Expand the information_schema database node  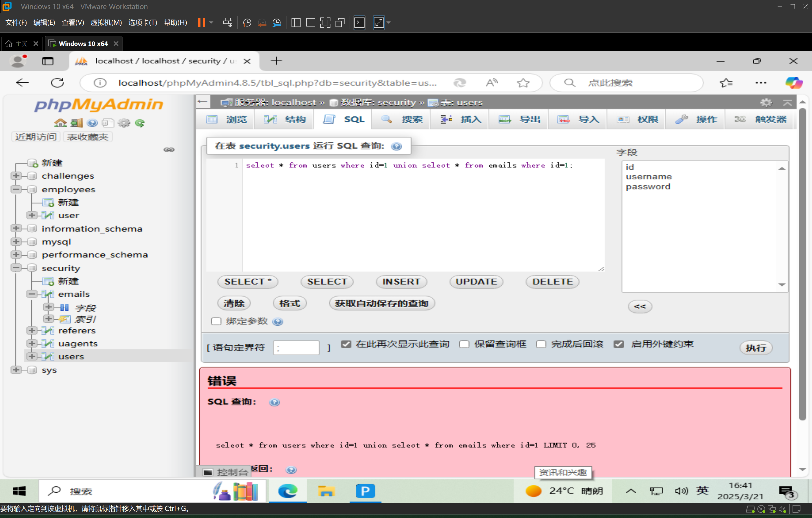click(16, 228)
